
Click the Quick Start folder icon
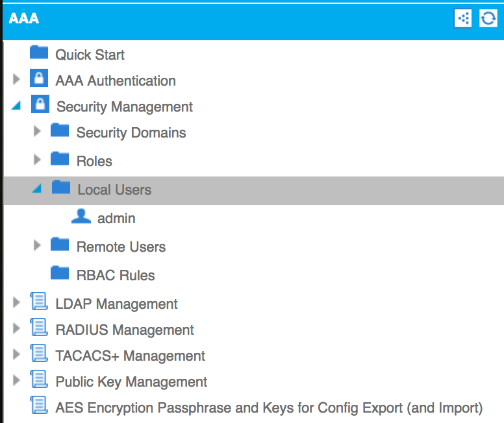pos(39,52)
